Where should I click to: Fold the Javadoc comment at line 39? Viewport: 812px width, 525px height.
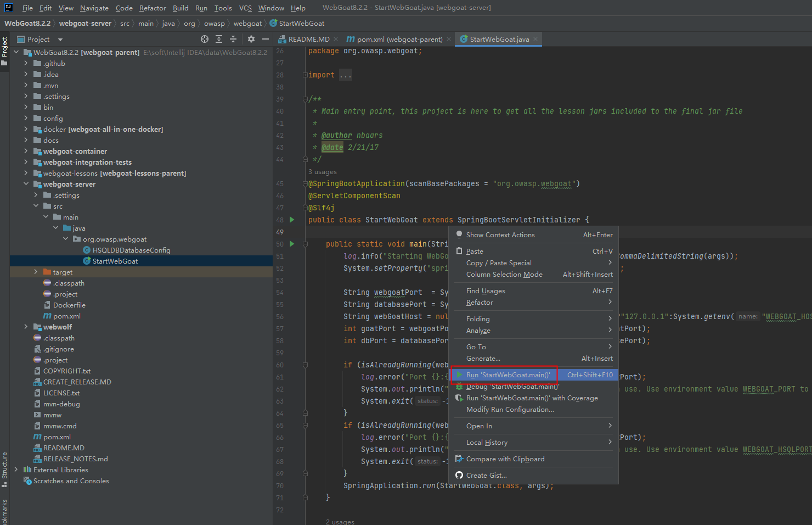(x=305, y=99)
